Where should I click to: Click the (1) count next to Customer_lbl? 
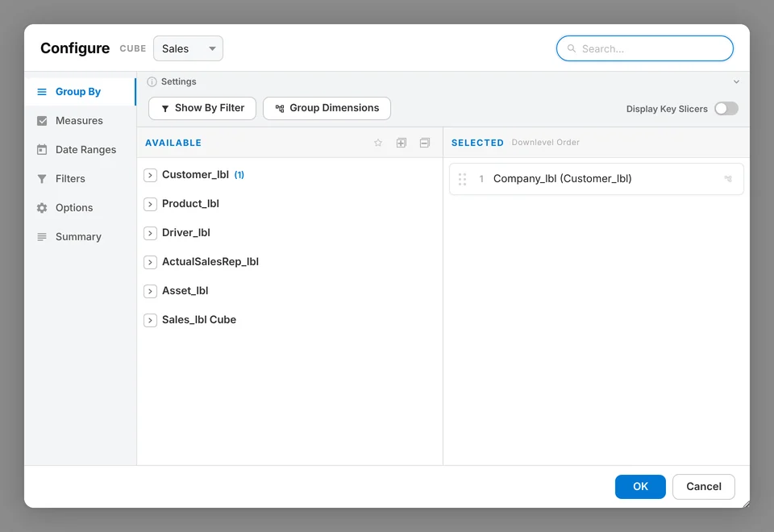pyautogui.click(x=239, y=175)
